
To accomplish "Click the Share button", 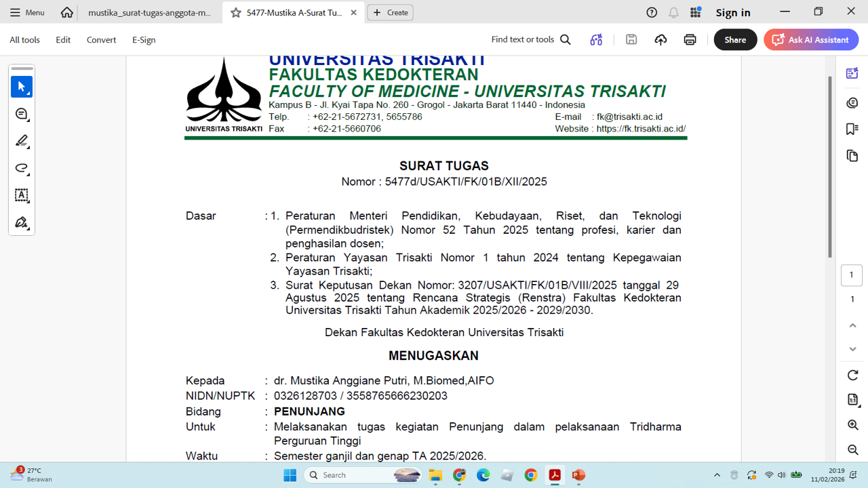I will coord(735,40).
